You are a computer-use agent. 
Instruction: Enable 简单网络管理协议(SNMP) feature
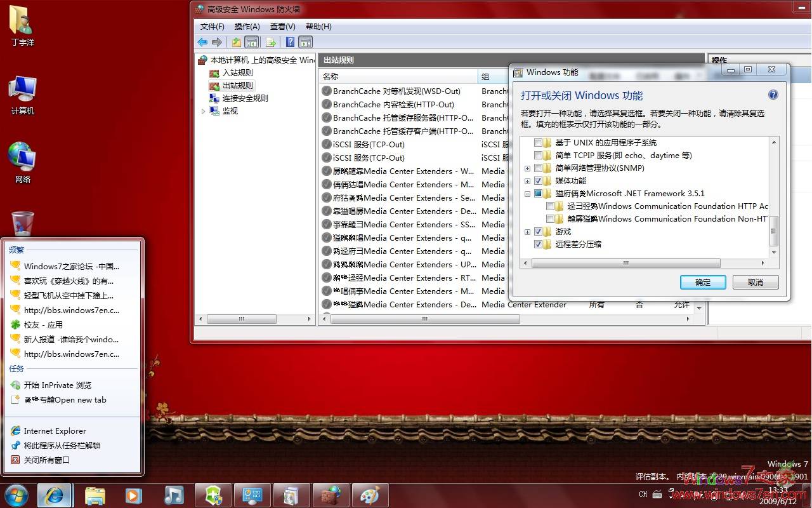pyautogui.click(x=537, y=168)
